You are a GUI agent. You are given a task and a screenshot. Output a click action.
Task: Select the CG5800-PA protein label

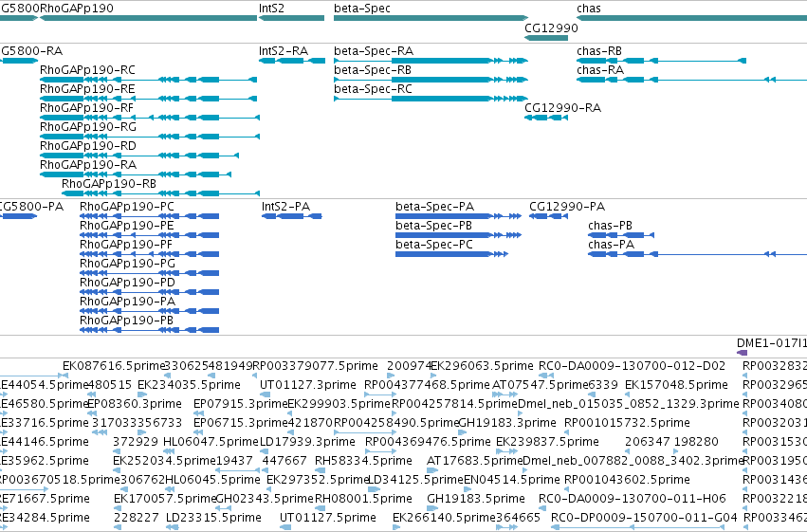pos(31,207)
